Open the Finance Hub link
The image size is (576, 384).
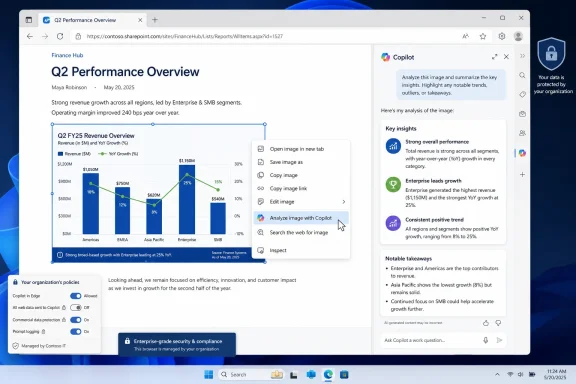click(x=67, y=55)
